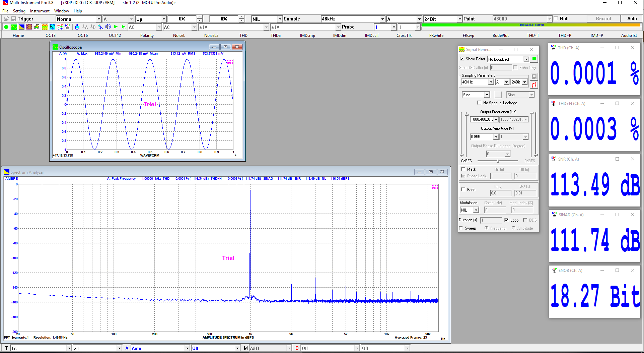This screenshot has height=353, width=644.
Task: Open the Device Test Plan DUT icon
Action: point(52,27)
